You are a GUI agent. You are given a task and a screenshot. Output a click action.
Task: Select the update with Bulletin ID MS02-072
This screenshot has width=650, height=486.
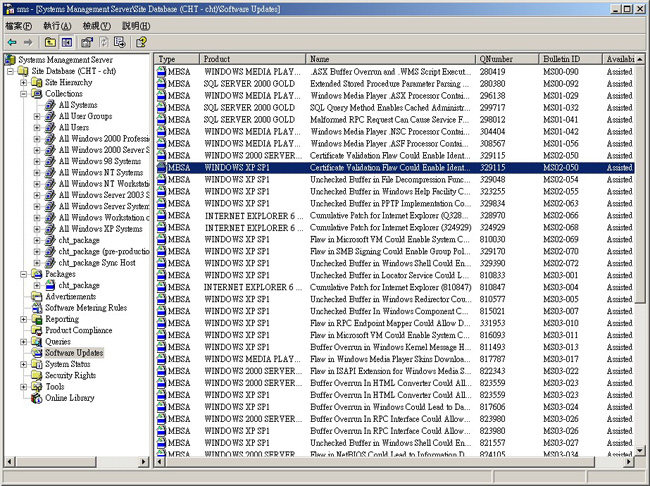(395, 263)
